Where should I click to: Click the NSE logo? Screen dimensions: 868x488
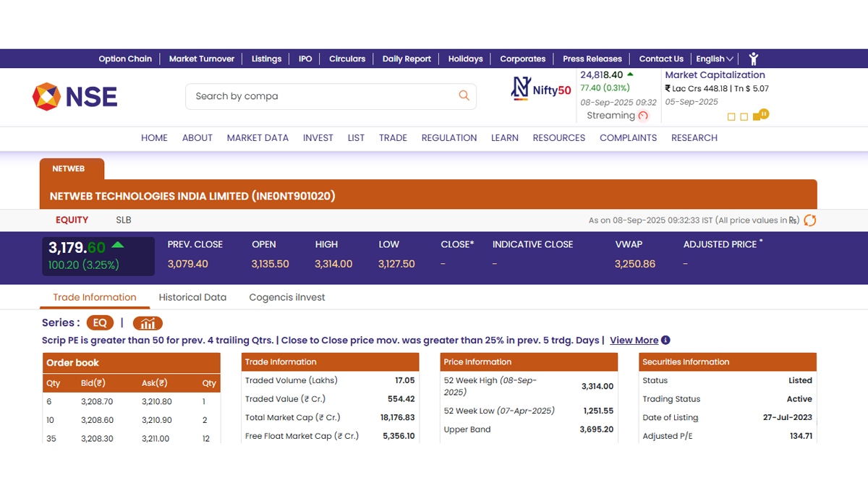[75, 96]
